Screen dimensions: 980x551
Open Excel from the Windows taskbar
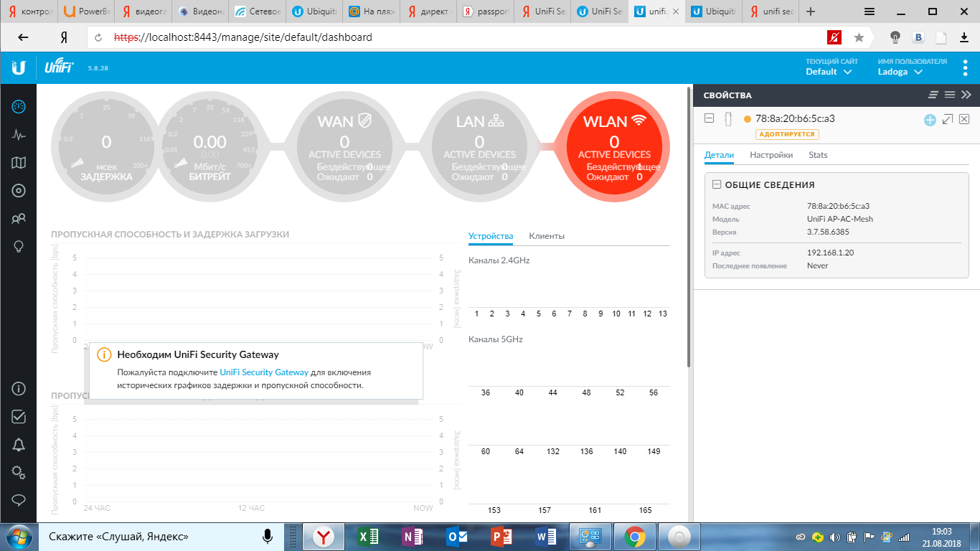coord(367,537)
